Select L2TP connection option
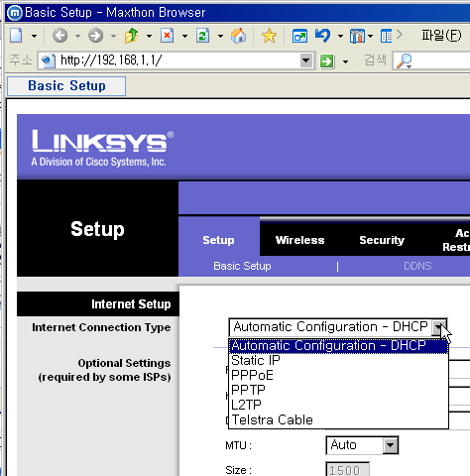The height and width of the screenshot is (476, 470). pyautogui.click(x=338, y=405)
